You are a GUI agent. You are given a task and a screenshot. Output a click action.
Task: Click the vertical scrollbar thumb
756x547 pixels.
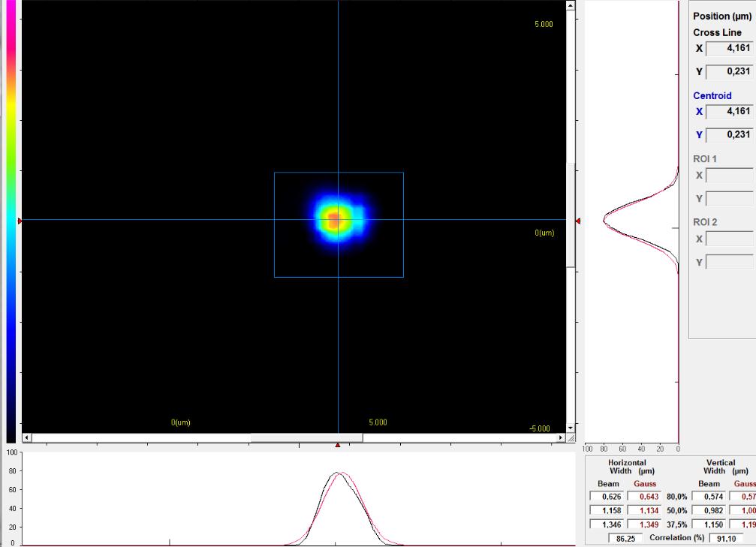point(571,215)
